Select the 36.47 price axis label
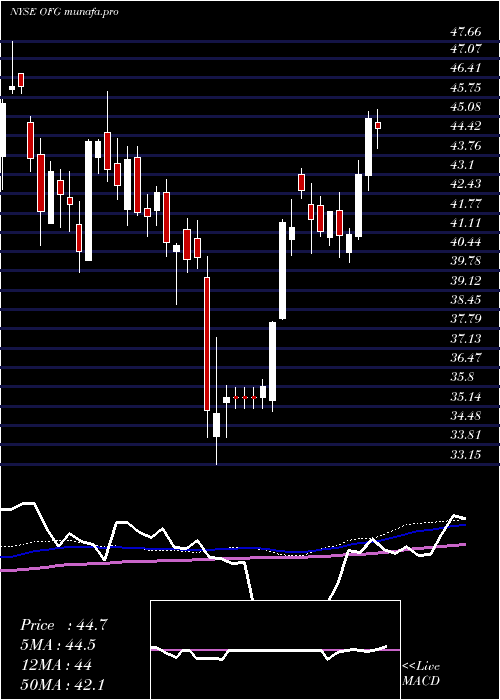 (466, 358)
